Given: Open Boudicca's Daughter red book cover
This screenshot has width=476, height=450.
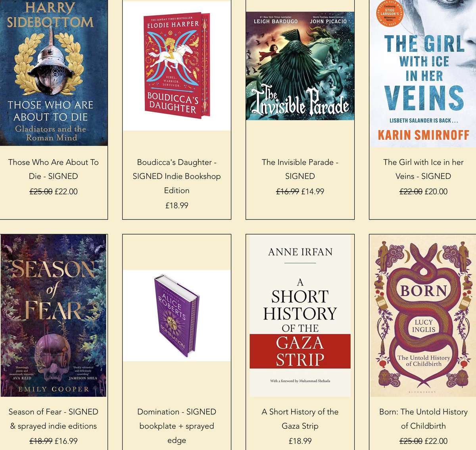Looking at the screenshot, I should coord(177,66).
